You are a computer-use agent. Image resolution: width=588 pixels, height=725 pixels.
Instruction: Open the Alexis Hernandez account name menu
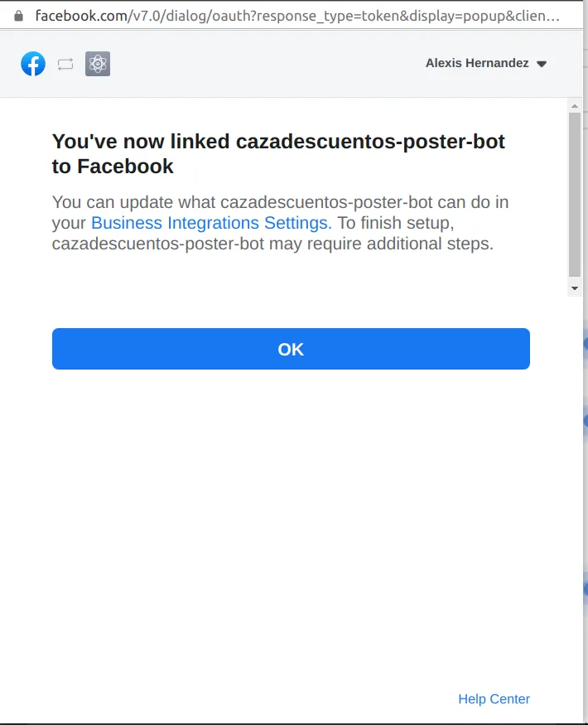tap(477, 63)
